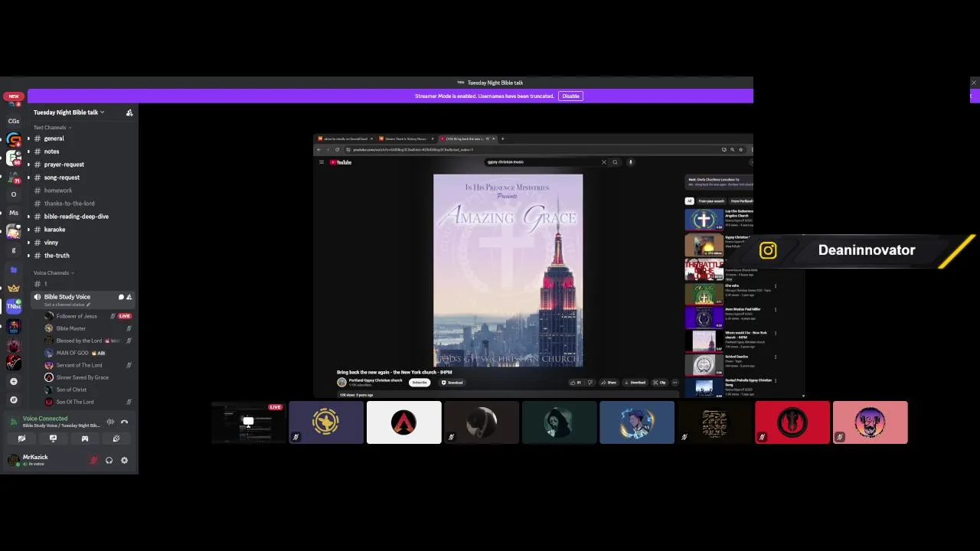Select the white tile with red A avatar
Viewport: 980px width, 551px height.
pos(403,422)
